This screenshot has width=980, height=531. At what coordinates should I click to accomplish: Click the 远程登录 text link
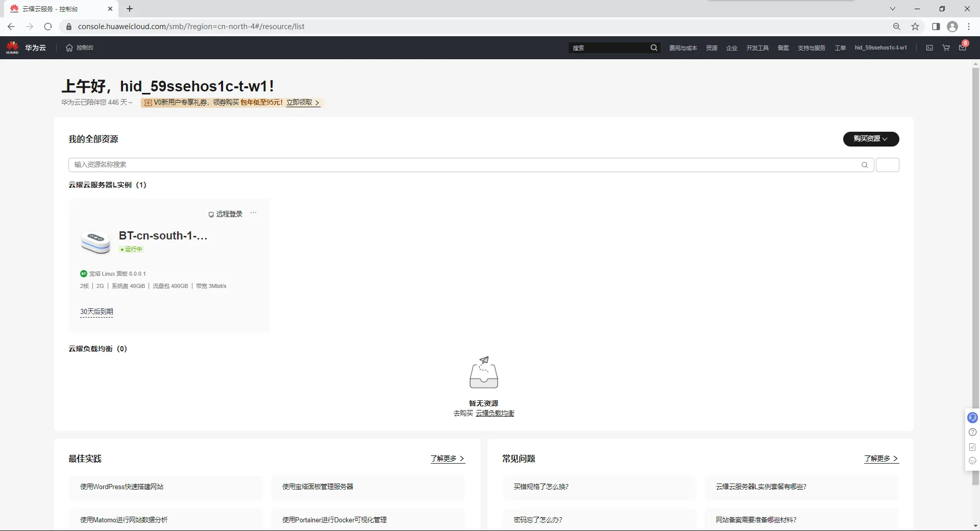point(229,214)
